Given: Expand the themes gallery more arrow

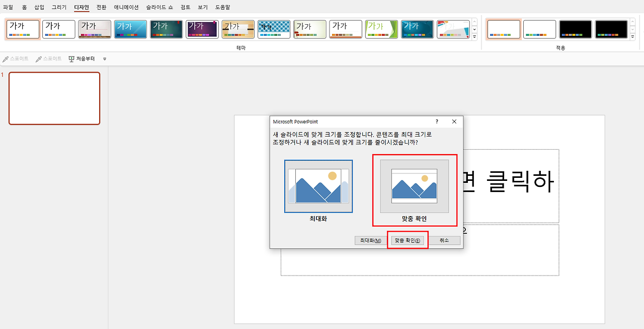Looking at the screenshot, I should click(474, 37).
